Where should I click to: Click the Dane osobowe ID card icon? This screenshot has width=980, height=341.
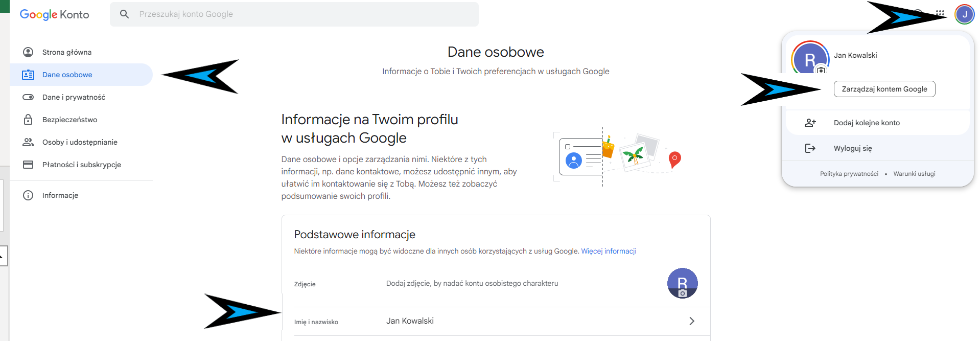click(28, 75)
